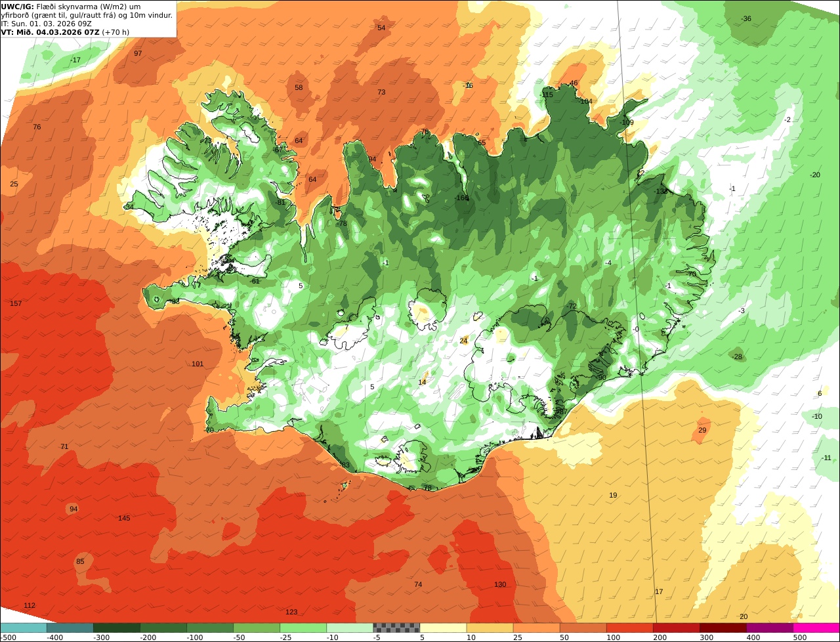Screen dimensions: 840x642
Task: Click the init time 'IT: Sun. 01. 03. 2026 09Z'
Action: [x=47, y=24]
